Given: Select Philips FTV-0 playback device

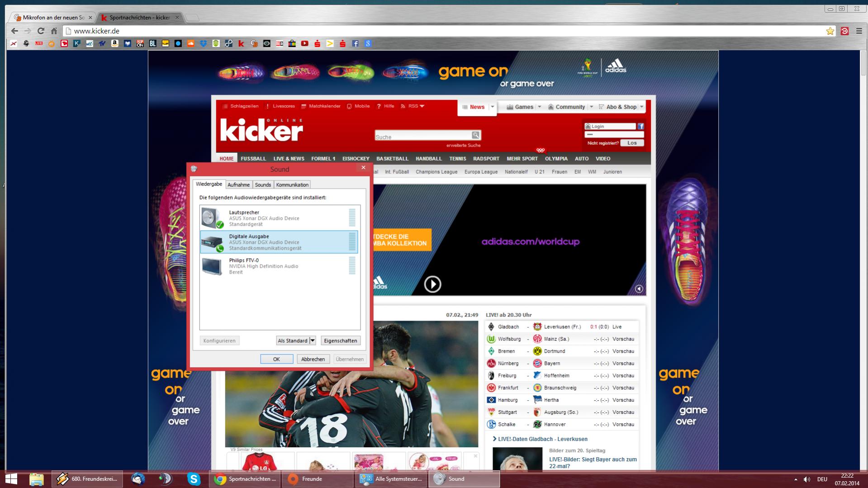Looking at the screenshot, I should coord(279,266).
